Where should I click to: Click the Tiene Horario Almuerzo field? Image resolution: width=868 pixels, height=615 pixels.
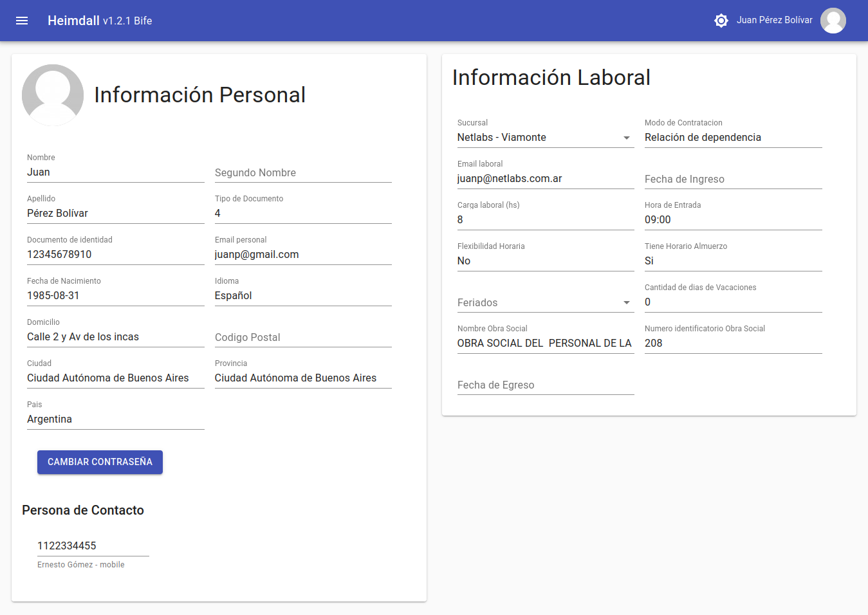coord(733,261)
